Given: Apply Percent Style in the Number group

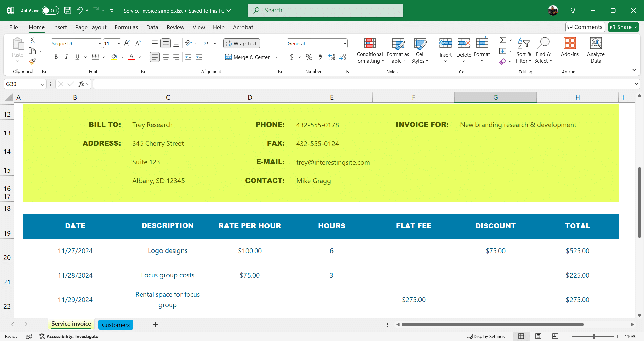Looking at the screenshot, I should point(309,57).
